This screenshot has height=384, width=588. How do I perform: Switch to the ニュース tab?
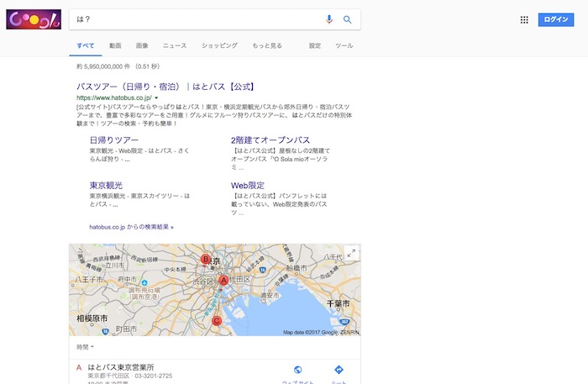[x=175, y=45]
